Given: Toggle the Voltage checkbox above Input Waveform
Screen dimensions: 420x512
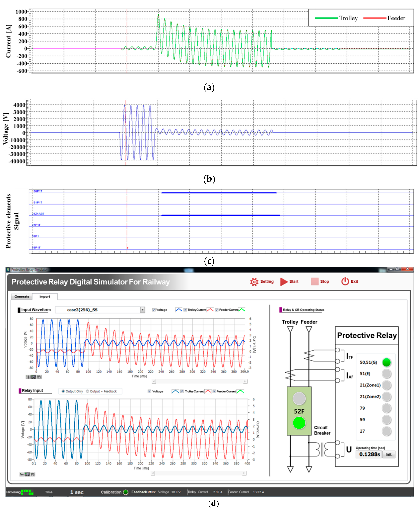Looking at the screenshot, I should [x=154, y=309].
